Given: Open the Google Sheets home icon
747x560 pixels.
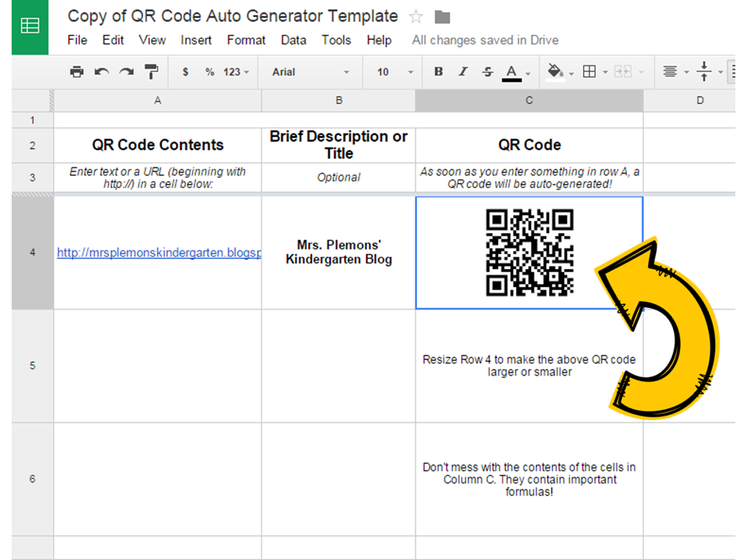Looking at the screenshot, I should click(30, 26).
